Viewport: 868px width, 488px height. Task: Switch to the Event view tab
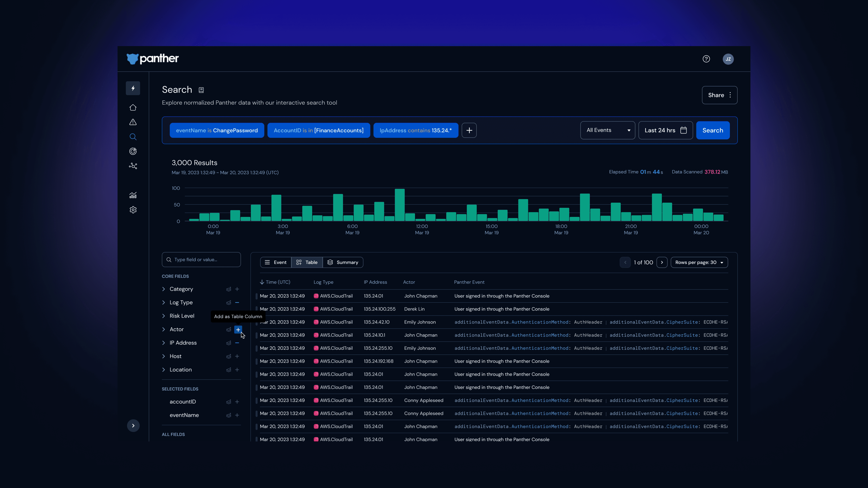tap(276, 262)
